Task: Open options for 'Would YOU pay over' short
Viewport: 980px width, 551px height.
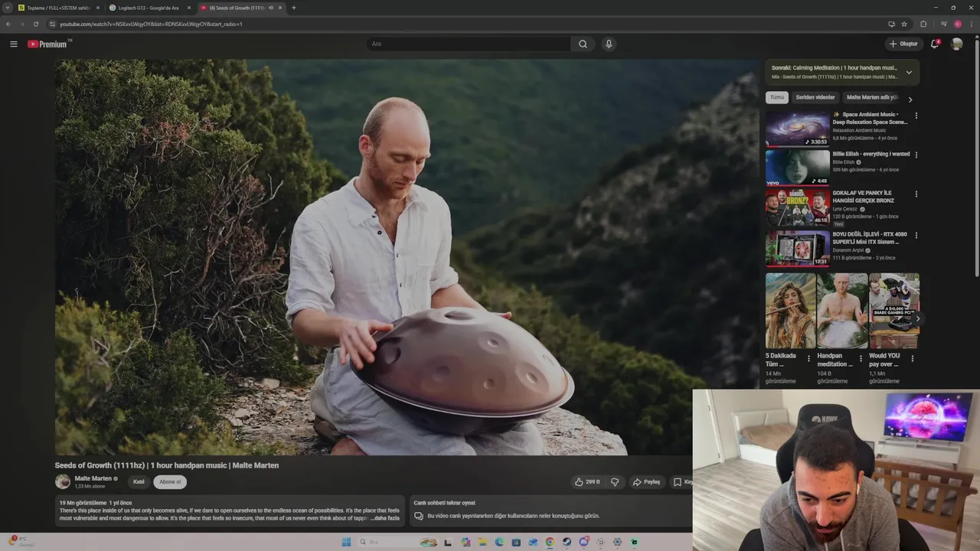Action: (912, 358)
